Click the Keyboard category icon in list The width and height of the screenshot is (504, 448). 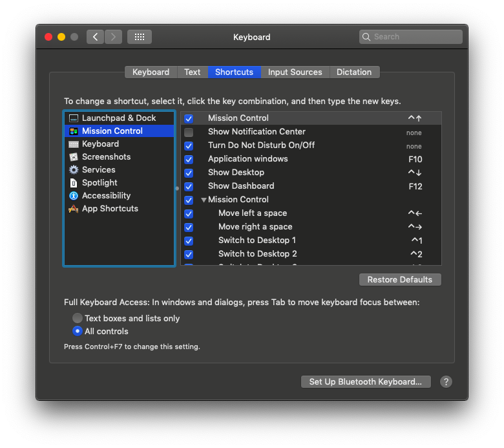[73, 144]
